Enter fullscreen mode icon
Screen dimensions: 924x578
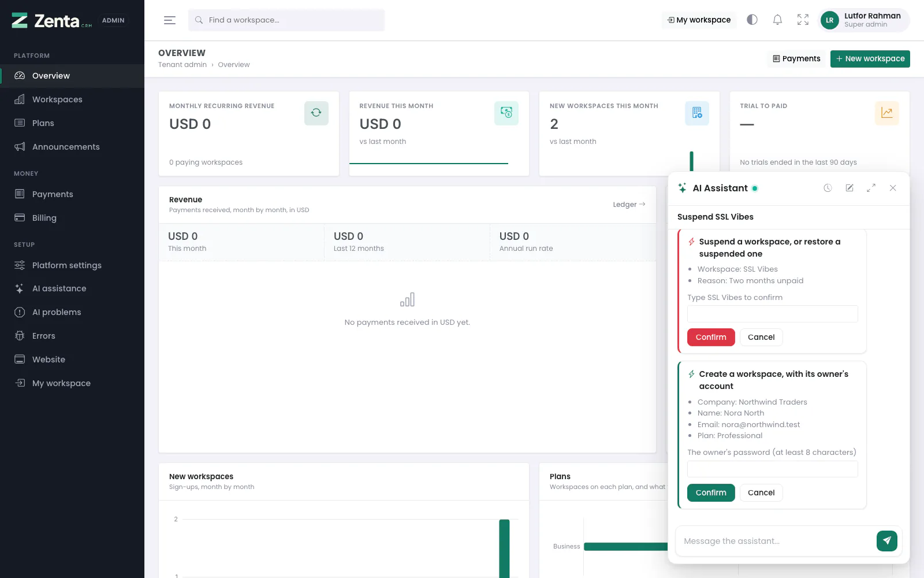(x=803, y=20)
